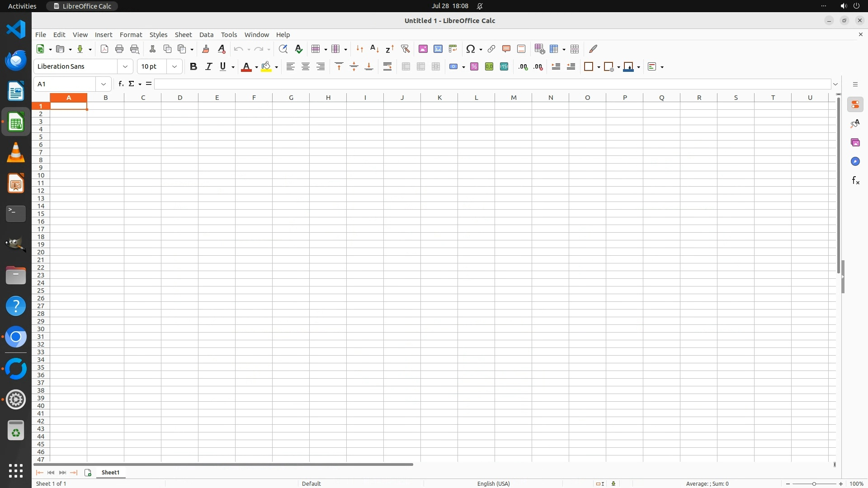Open the font size dropdown
The width and height of the screenshot is (868, 488).
175,67
